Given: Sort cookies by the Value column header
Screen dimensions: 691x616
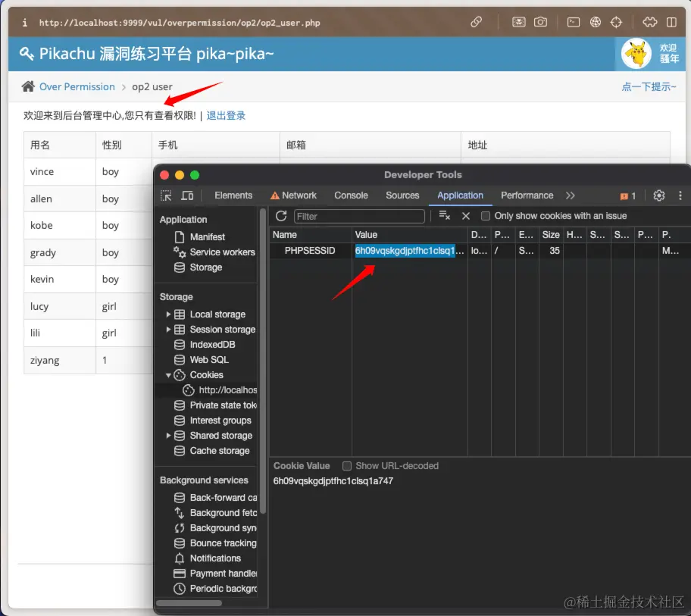Looking at the screenshot, I should (x=410, y=235).
